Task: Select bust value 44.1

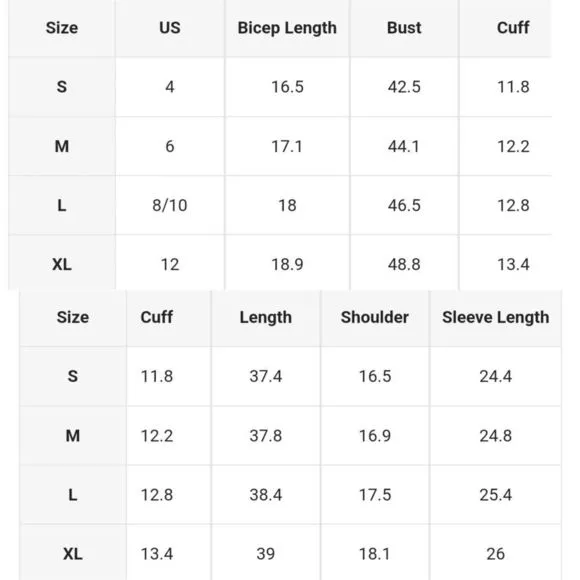Action: click(404, 146)
